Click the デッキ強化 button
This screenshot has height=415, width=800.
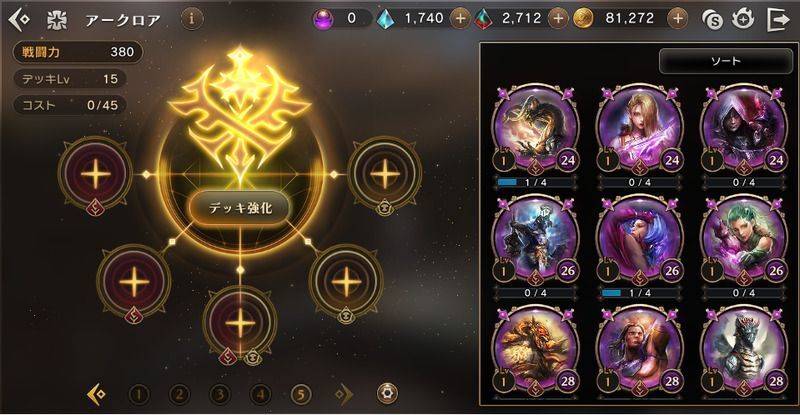240,208
